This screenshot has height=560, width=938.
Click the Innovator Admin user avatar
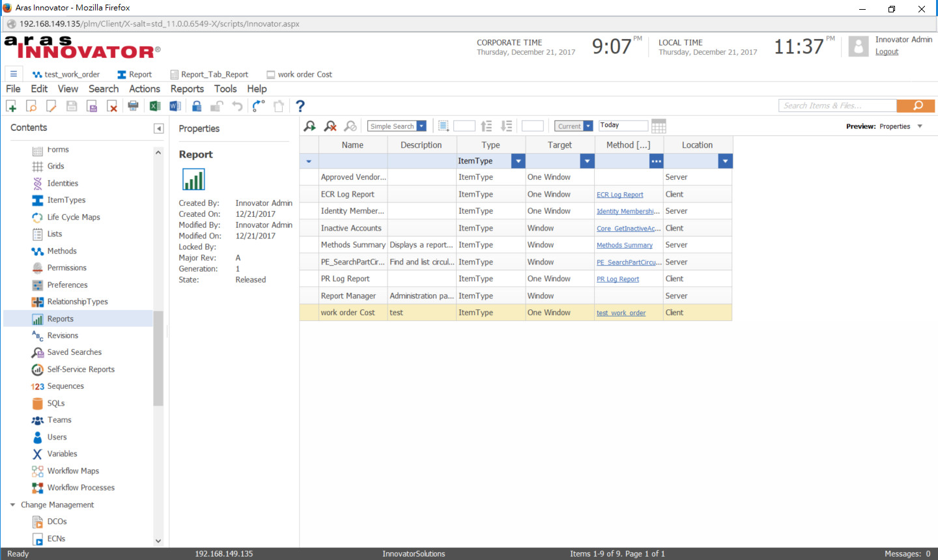859,46
